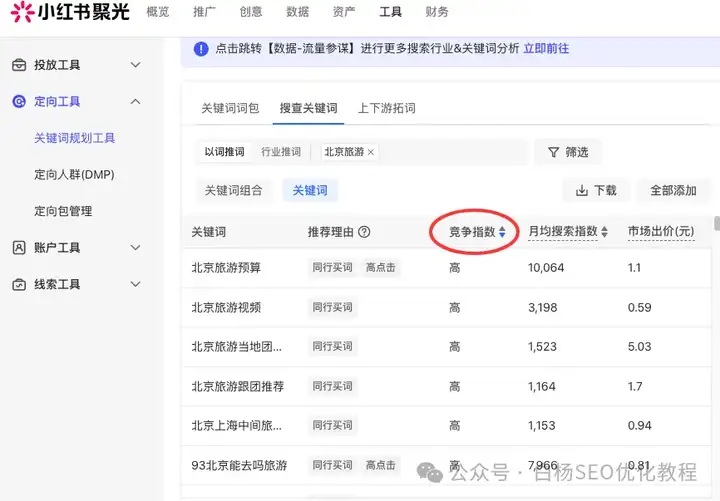Viewport: 720px width, 501px height.
Task: Click market bid value 0.94
Action: pos(640,426)
